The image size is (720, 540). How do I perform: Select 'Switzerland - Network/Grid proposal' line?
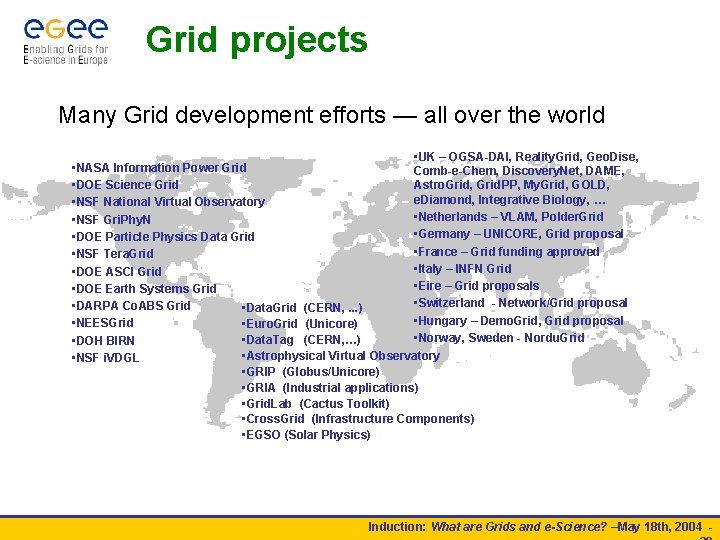point(520,303)
